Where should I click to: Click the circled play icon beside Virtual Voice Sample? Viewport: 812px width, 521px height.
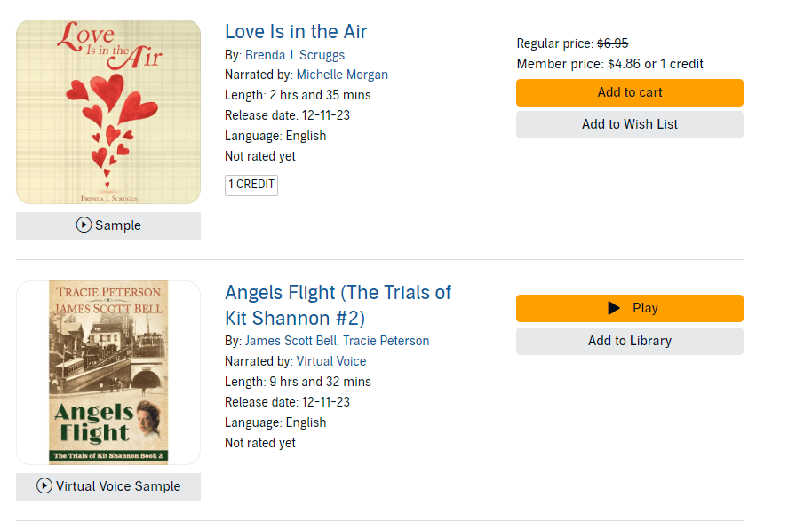coord(44,486)
